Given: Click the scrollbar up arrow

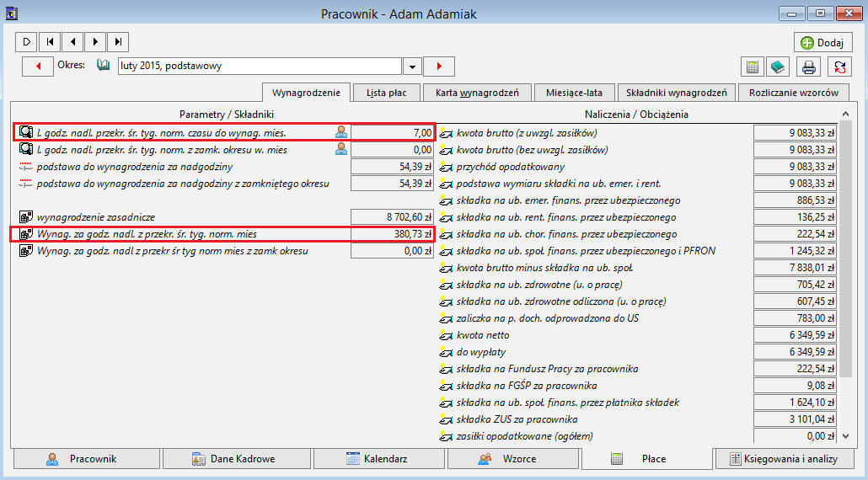Looking at the screenshot, I should pos(846,114).
